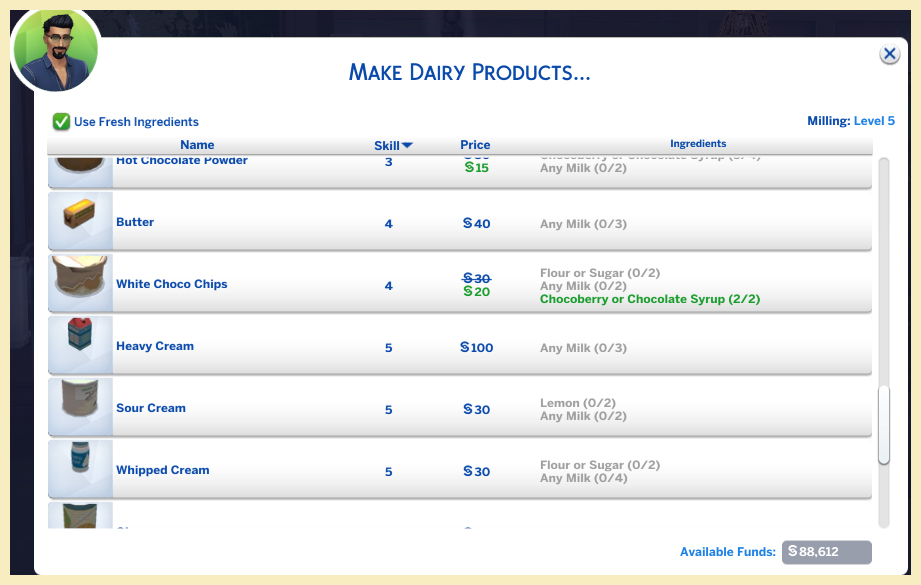Choose the Sour Cream tub icon
This screenshot has width=921, height=585.
coord(79,406)
